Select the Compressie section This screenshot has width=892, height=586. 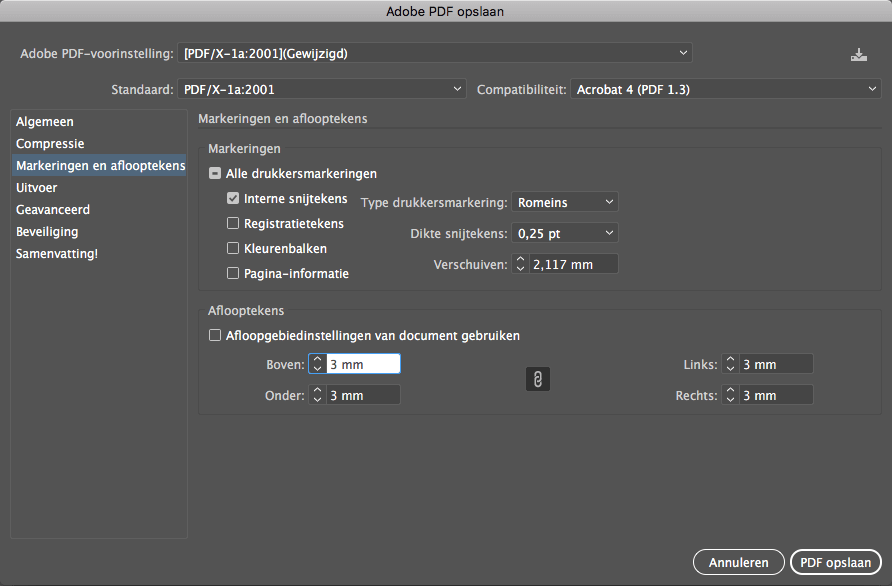98,143
